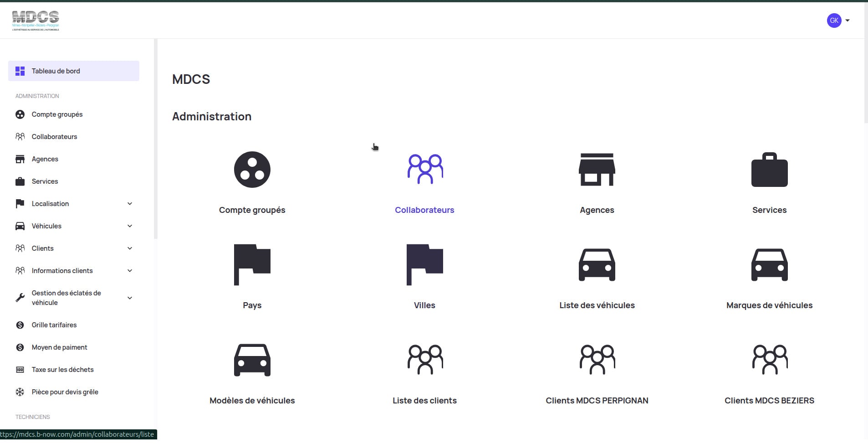
Task: Expand Gestion des éclatés de véhicule
Action: [x=130, y=298]
